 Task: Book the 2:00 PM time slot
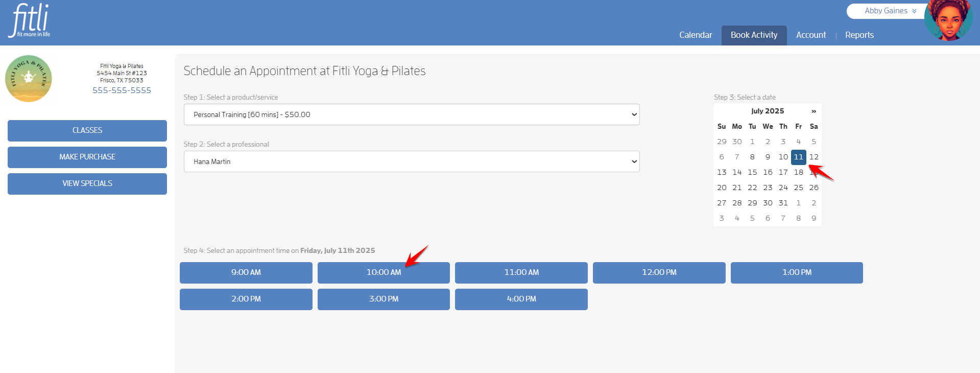coord(246,299)
